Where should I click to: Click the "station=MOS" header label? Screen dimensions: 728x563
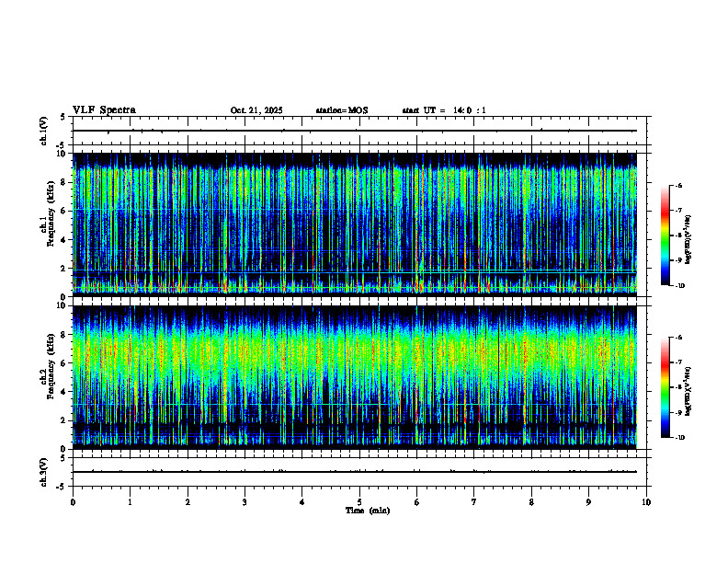[x=342, y=110]
